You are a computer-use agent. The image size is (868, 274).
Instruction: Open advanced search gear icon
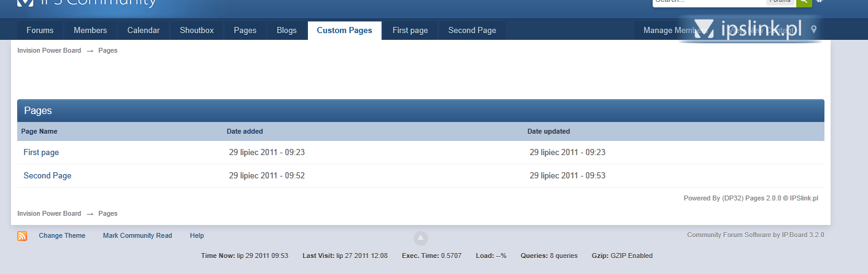(x=819, y=2)
